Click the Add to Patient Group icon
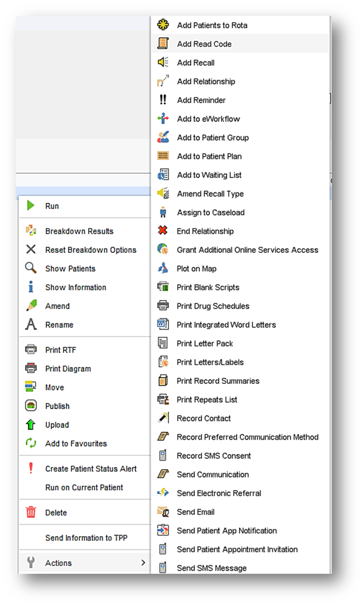364x606 pixels. coord(163,137)
